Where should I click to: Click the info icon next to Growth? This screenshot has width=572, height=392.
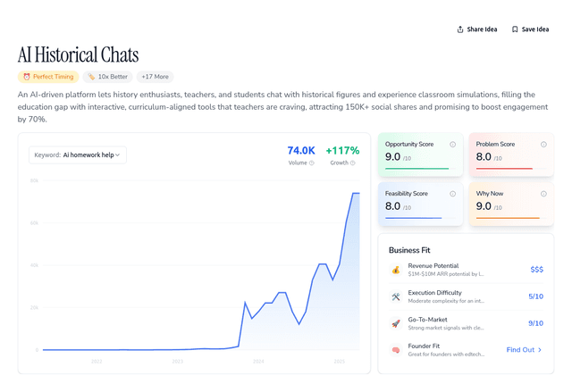point(352,163)
